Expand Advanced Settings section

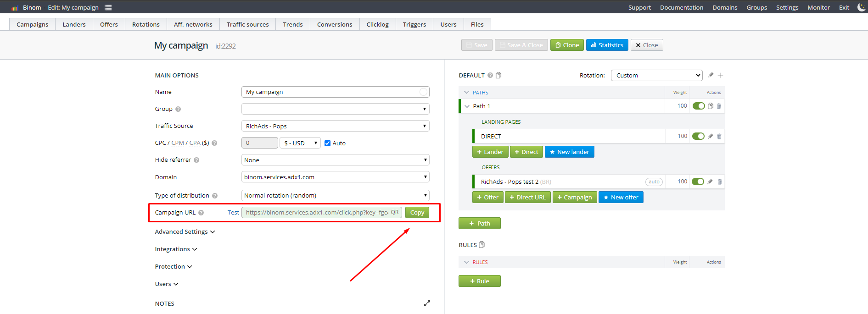(185, 232)
